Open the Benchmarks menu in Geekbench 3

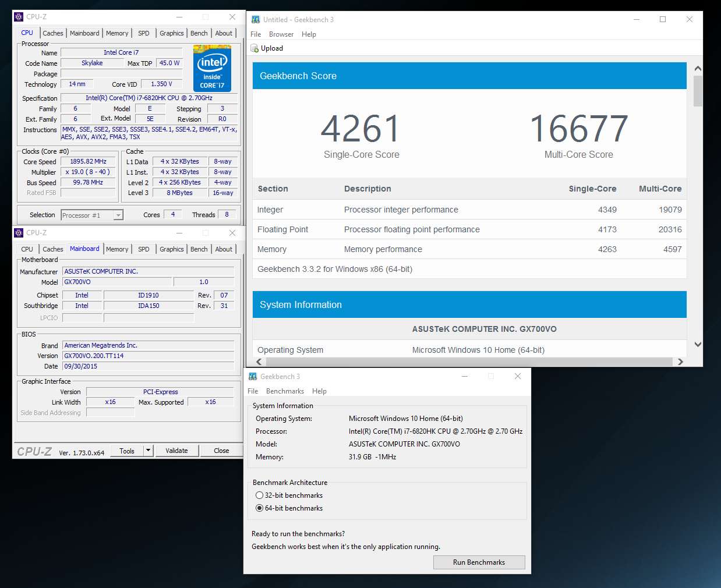pos(285,391)
